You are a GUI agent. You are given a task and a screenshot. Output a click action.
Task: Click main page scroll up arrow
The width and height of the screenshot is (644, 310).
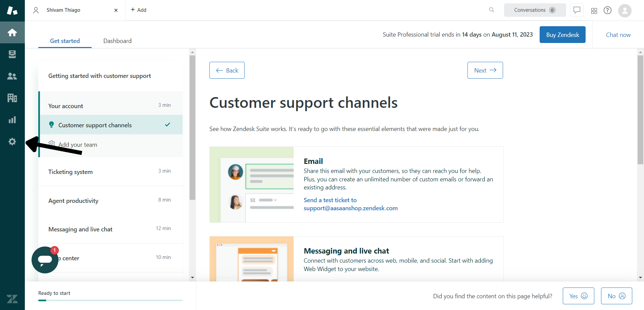[640, 52]
